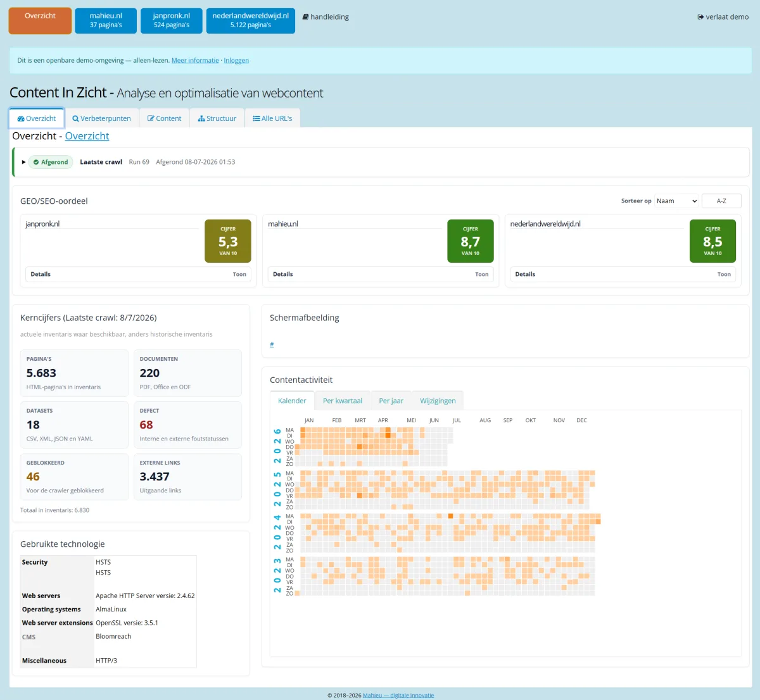Viewport: 760px width, 700px height.
Task: Switch to the Wijzigingen tab
Action: tap(438, 401)
